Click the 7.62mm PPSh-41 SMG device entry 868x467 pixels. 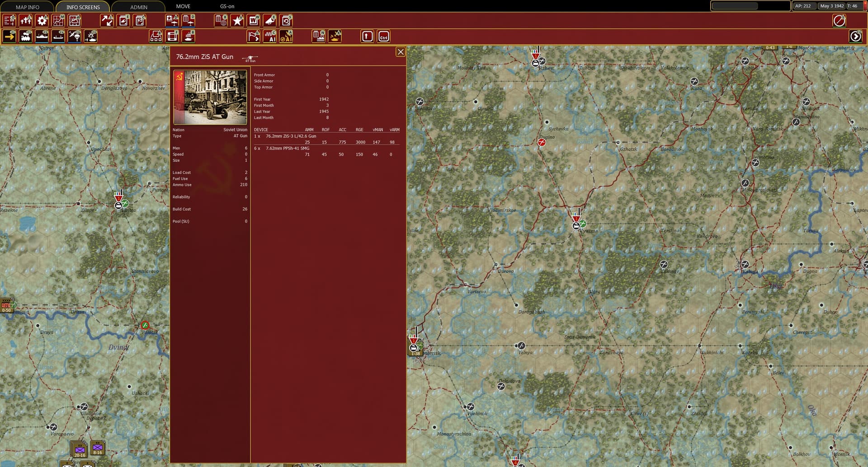coord(288,148)
